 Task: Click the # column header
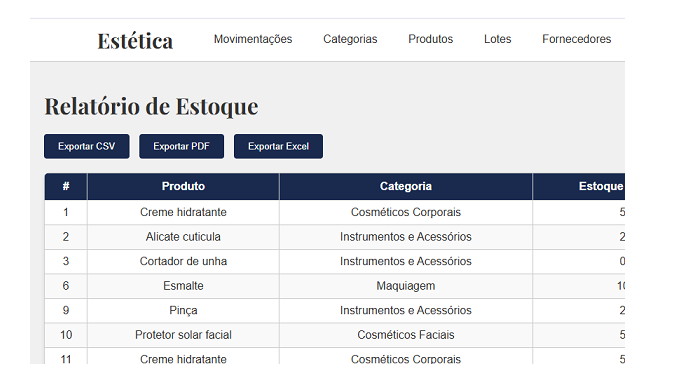click(x=66, y=187)
